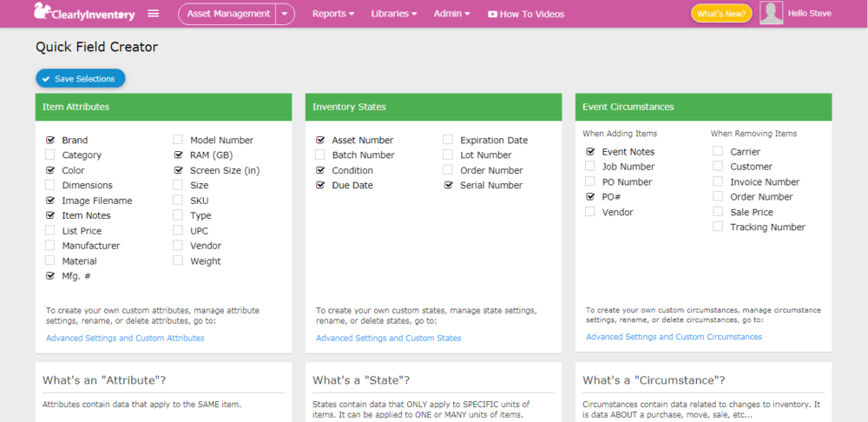Check the Category attribute checkbox
This screenshot has width=868, height=422.
tap(50, 155)
